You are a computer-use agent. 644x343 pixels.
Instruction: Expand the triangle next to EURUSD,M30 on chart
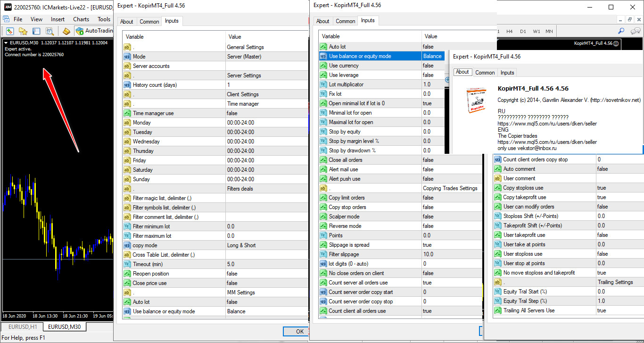click(x=6, y=43)
